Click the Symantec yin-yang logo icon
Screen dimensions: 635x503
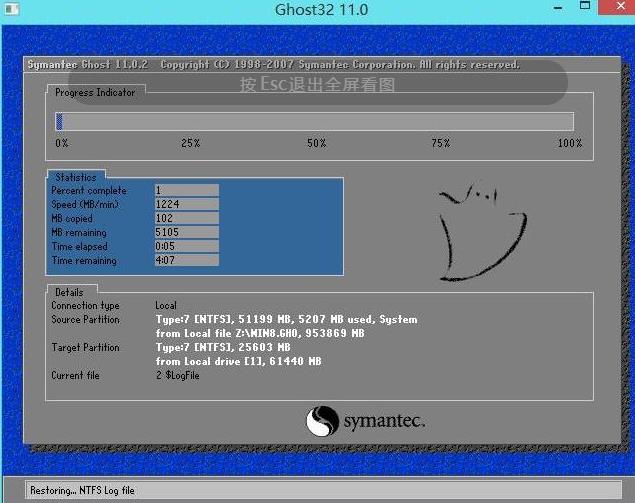point(322,421)
